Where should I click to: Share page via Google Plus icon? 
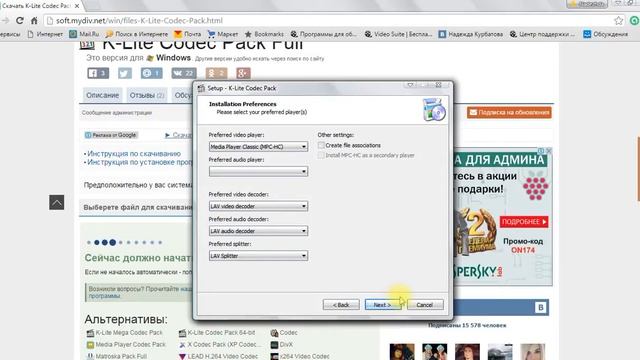click(243, 73)
